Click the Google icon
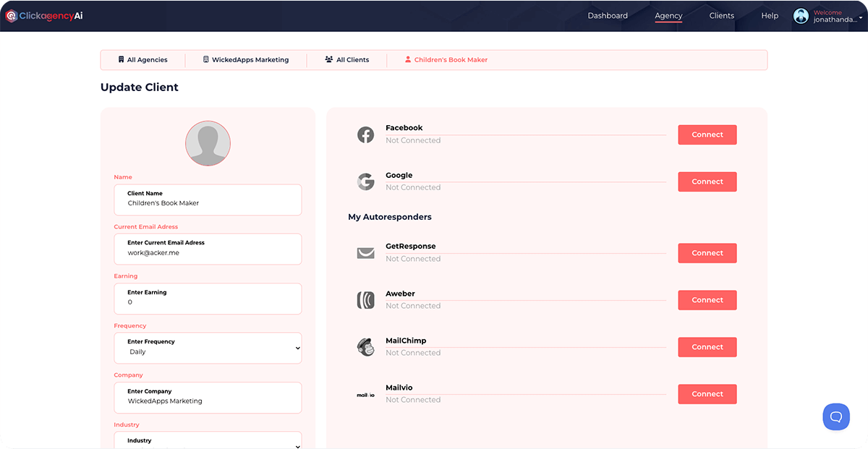Image resolution: width=868 pixels, height=449 pixels. click(366, 181)
